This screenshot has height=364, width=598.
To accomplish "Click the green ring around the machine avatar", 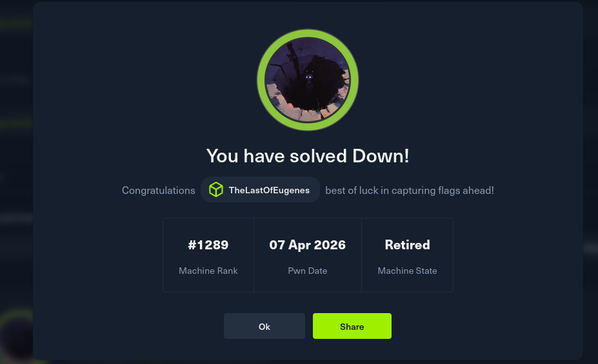I will point(262,81).
